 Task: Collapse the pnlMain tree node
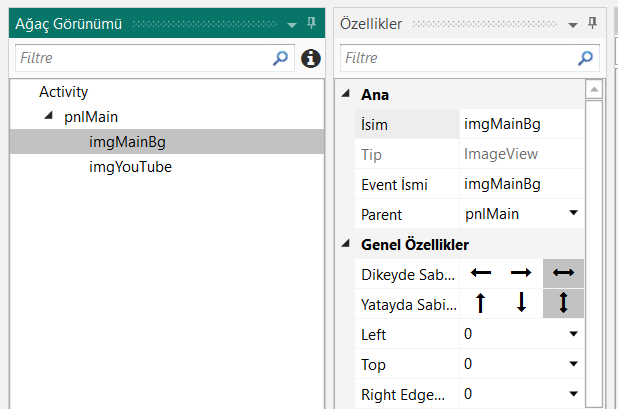[x=49, y=117]
